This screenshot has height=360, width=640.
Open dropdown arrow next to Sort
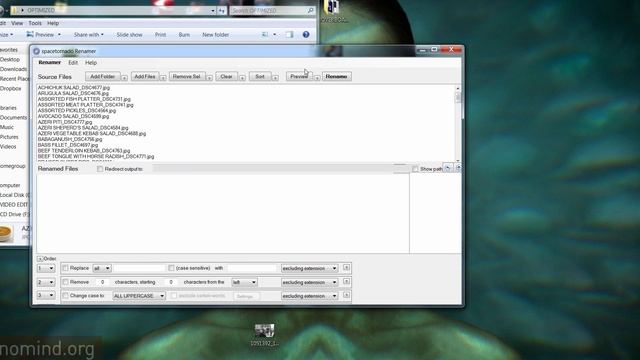click(x=275, y=78)
